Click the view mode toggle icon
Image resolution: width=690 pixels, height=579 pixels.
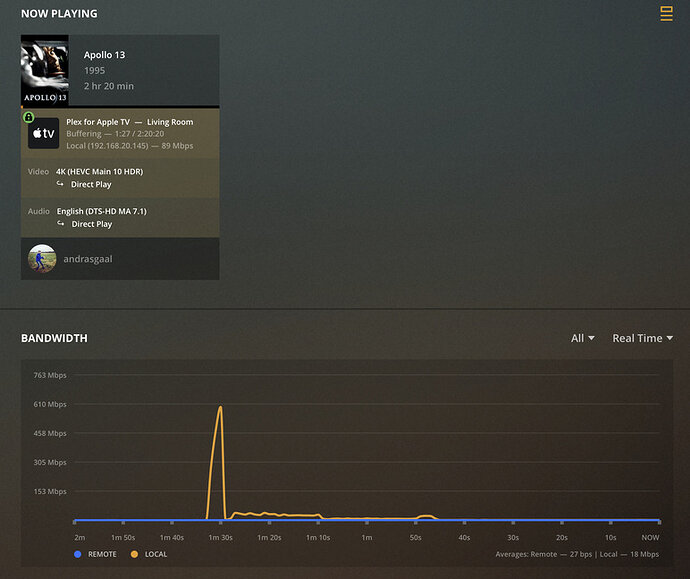666,13
